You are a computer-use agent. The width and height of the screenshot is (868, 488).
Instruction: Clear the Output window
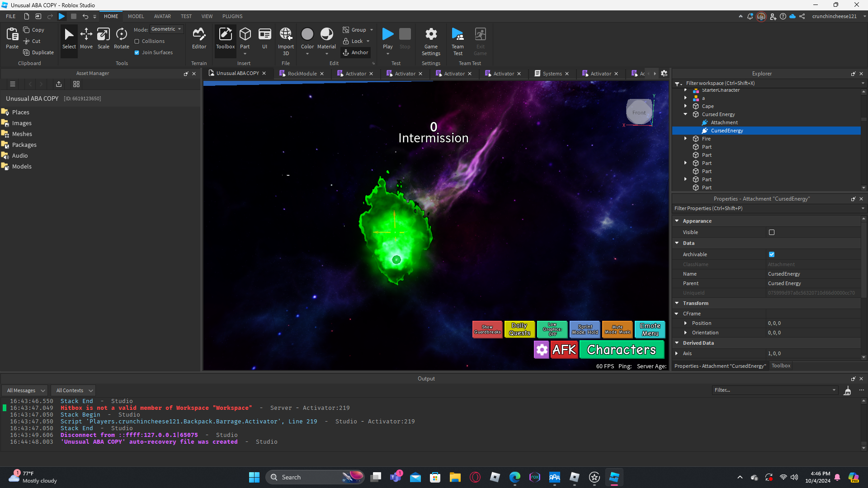click(x=848, y=390)
